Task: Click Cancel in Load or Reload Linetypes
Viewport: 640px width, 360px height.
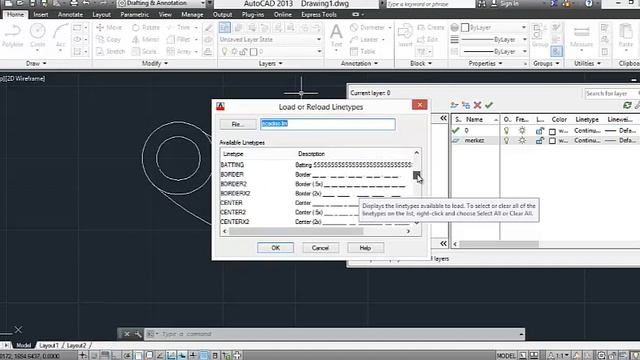Action: [320, 248]
